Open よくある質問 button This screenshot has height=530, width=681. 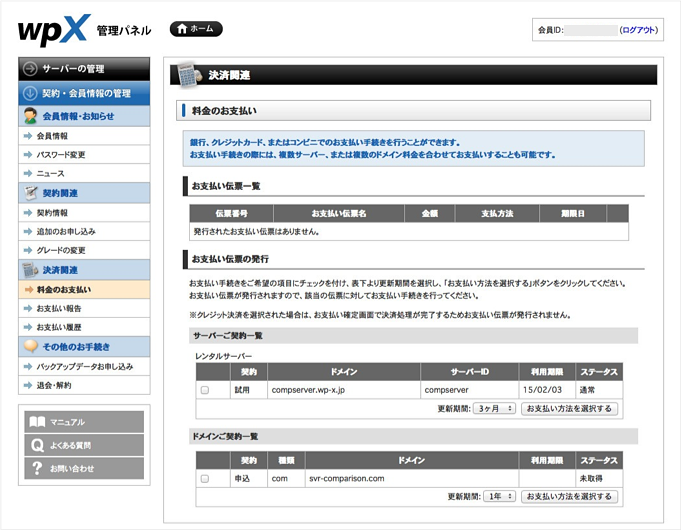pos(84,445)
